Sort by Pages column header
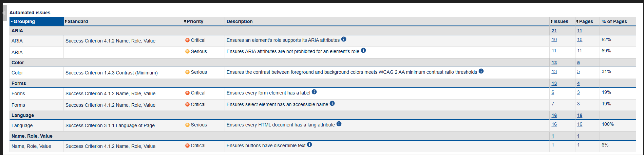644x155 pixels. (x=586, y=21)
